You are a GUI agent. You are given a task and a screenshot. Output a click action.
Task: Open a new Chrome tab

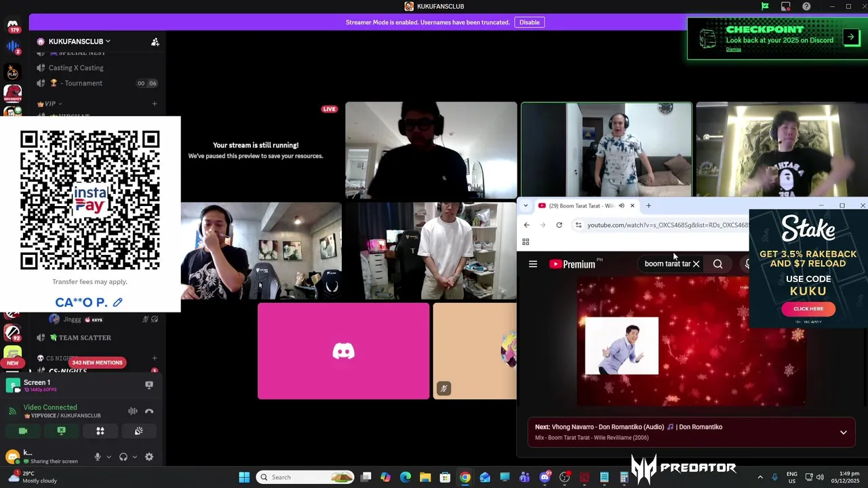(648, 205)
